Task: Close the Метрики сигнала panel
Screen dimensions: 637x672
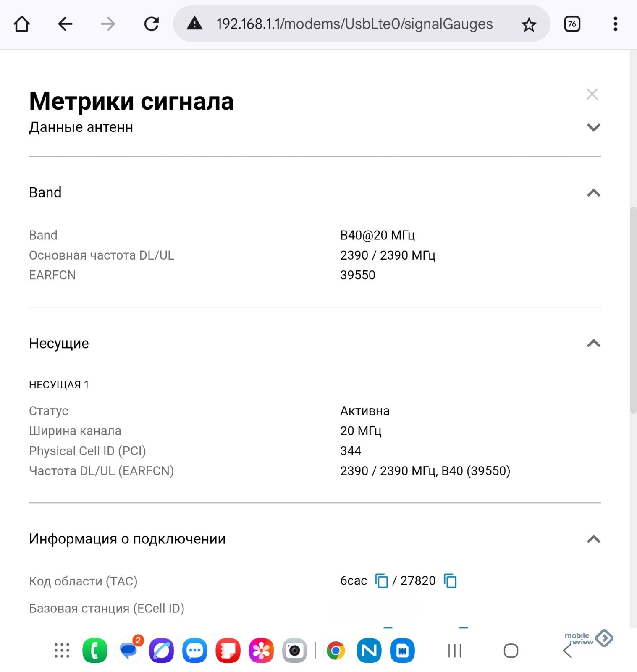Action: tap(592, 94)
